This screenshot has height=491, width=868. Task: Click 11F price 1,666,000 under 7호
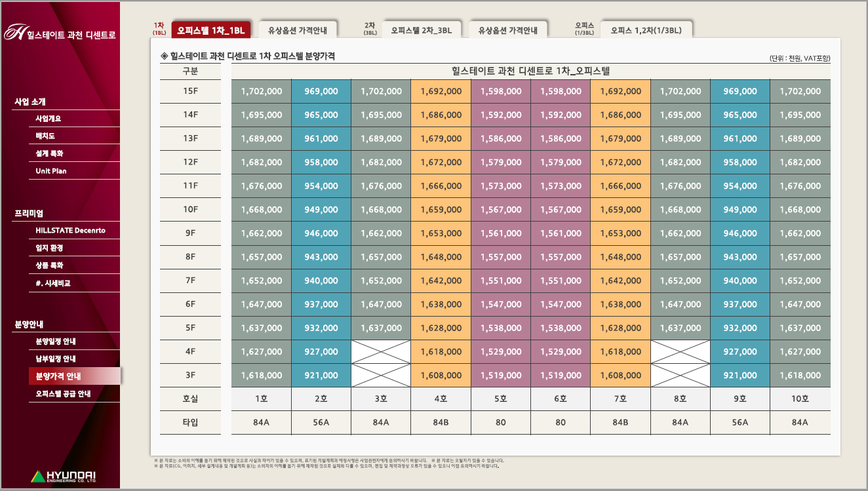click(x=620, y=186)
